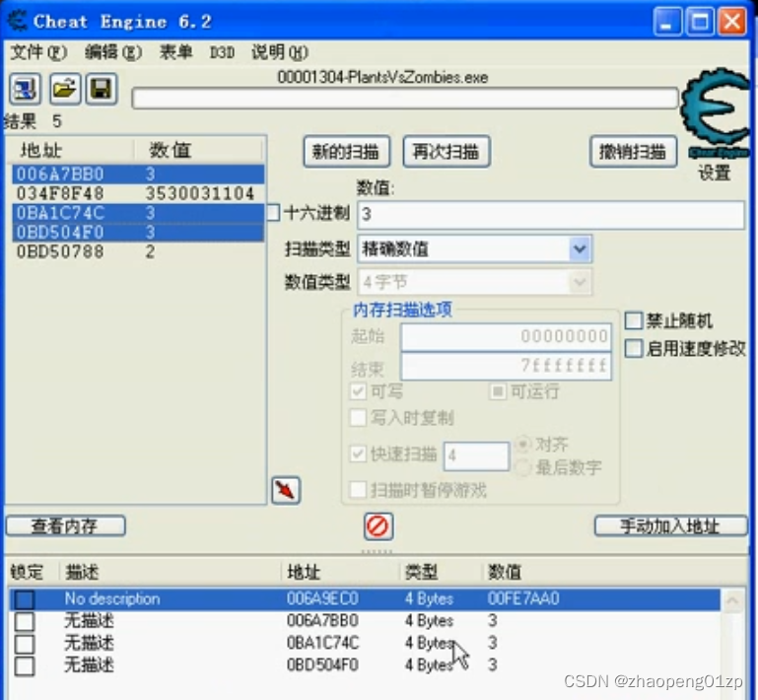Click the fast scan alignment value field

click(476, 455)
